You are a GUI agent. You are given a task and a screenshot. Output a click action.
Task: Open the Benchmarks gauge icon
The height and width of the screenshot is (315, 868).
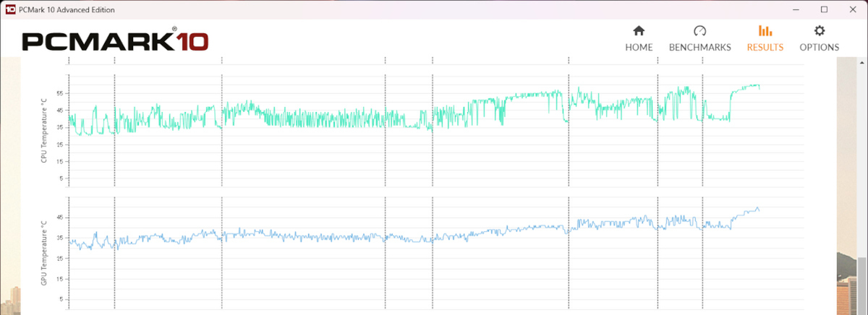click(699, 31)
